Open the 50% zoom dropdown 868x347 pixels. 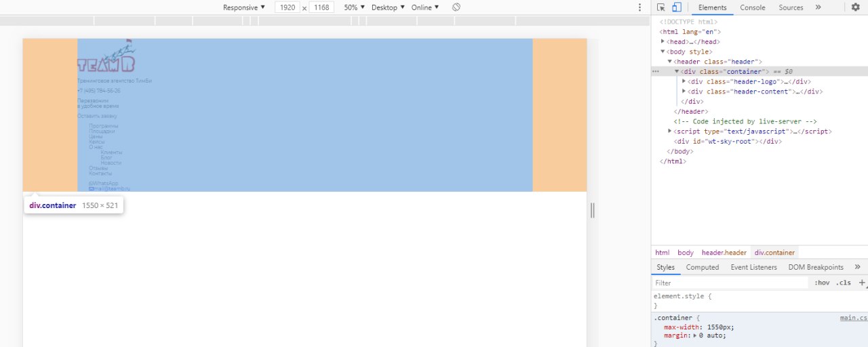pyautogui.click(x=354, y=7)
